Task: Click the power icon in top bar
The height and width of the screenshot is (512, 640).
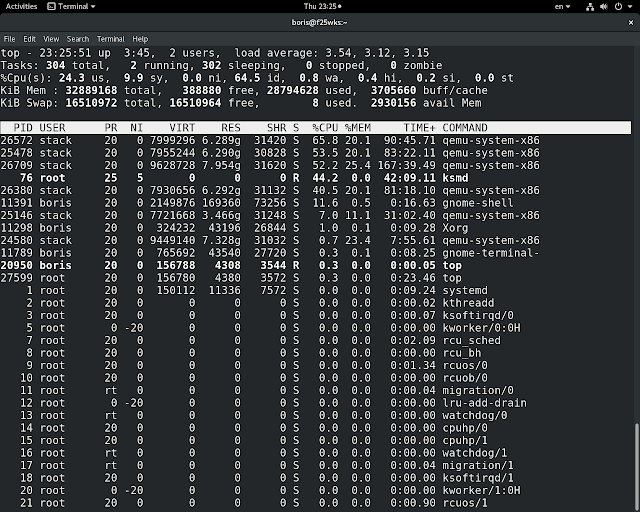Action: click(x=618, y=7)
